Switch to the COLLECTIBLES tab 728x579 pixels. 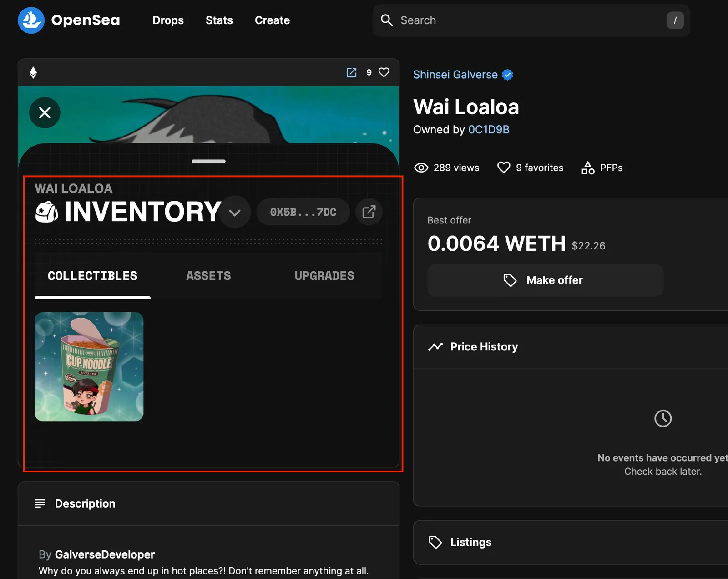pos(92,276)
